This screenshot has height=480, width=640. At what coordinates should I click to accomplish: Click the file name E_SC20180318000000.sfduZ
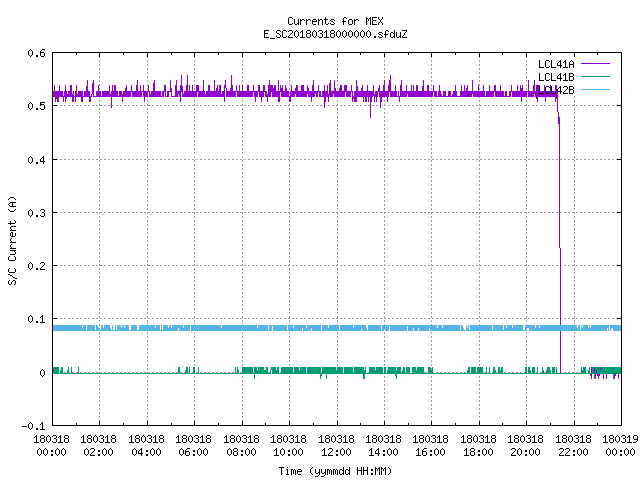point(335,34)
